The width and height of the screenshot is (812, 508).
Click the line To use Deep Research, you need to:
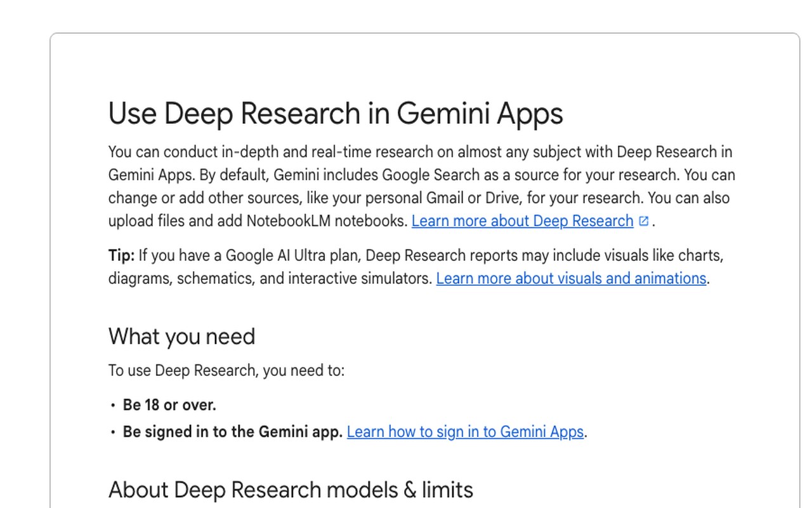pos(226,371)
